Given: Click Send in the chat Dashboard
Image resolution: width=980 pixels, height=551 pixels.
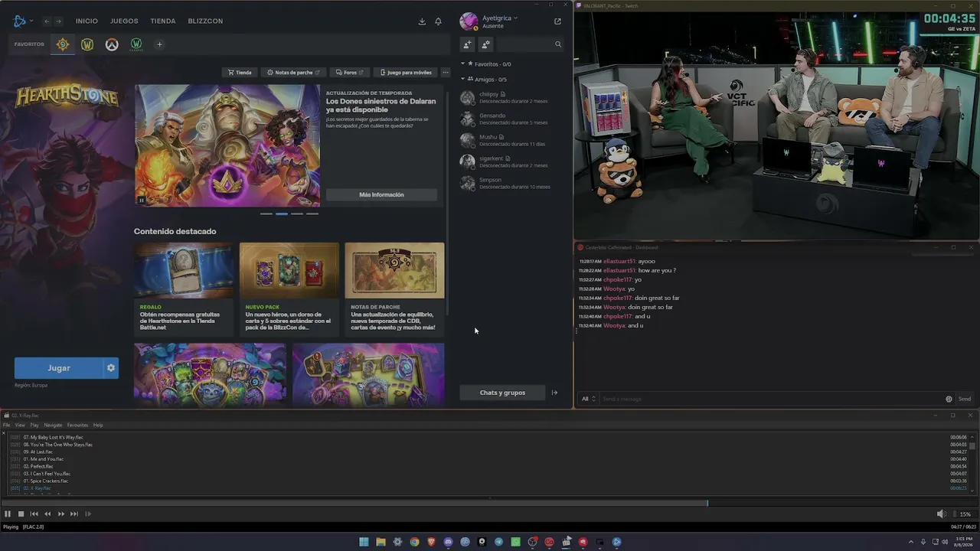Looking at the screenshot, I should click(965, 399).
